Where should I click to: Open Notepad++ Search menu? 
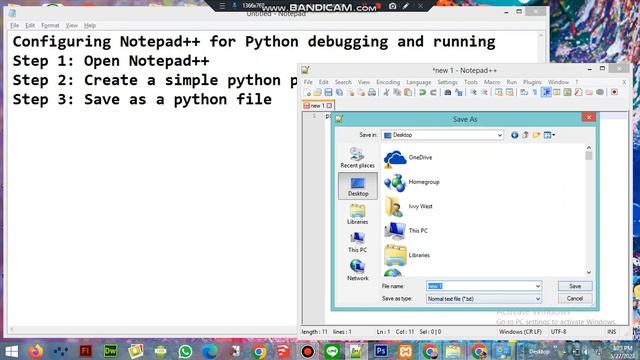point(343,82)
